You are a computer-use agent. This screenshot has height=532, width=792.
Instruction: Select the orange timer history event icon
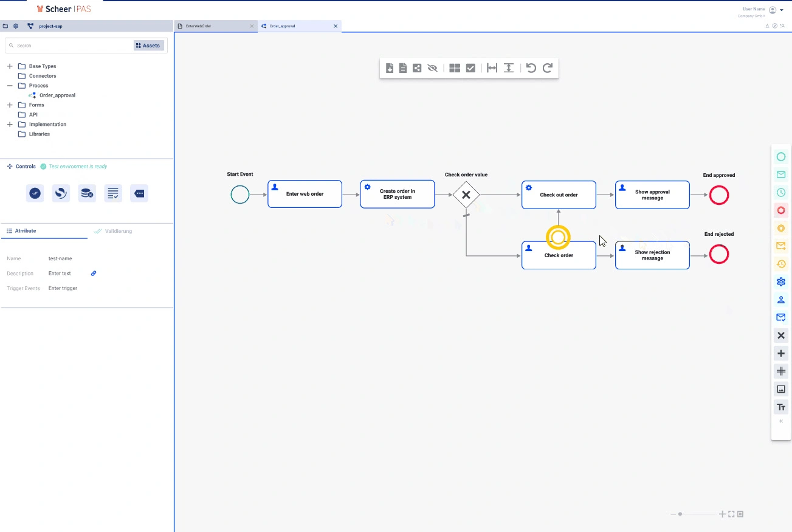781,264
